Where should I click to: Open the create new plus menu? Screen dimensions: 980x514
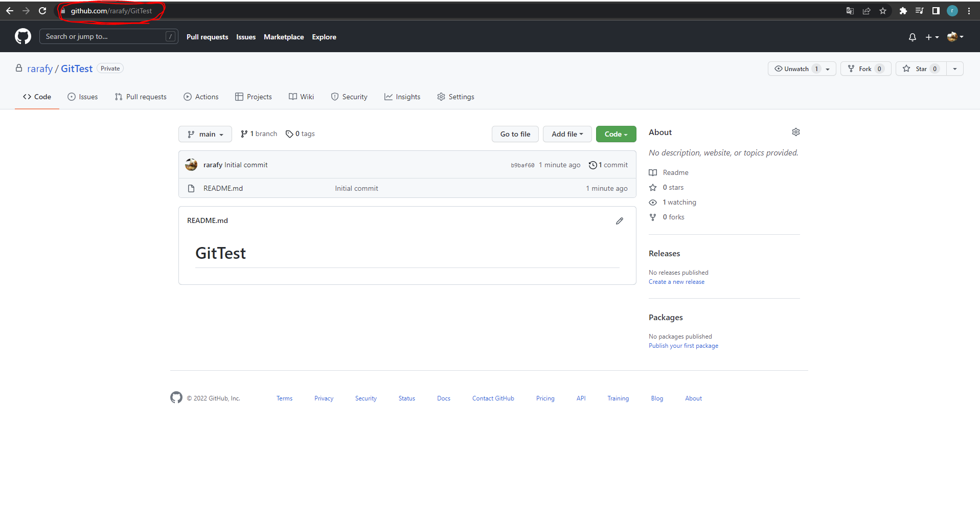(931, 37)
